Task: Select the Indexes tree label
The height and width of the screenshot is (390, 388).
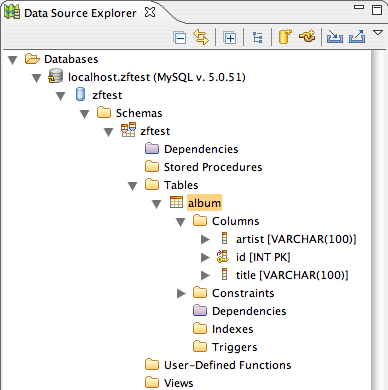Action: pos(233,329)
